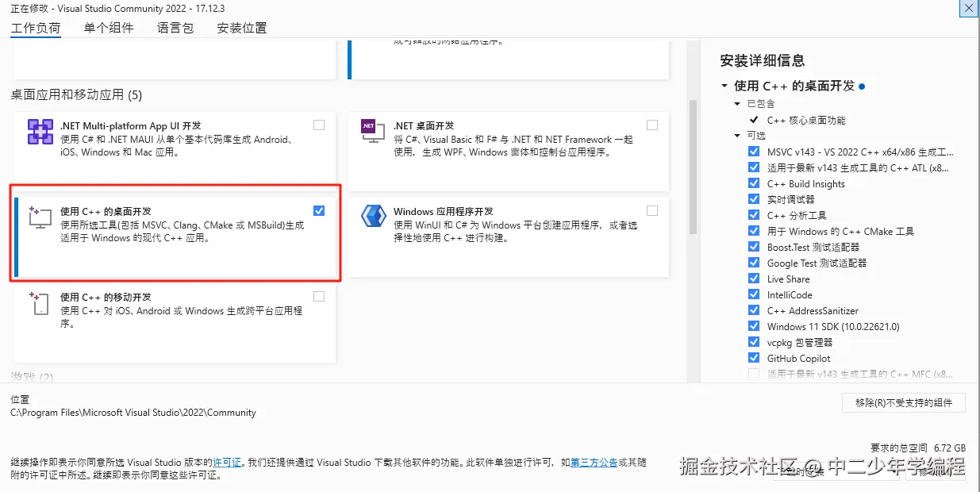Open the 许可证 link
Screen dimensions: 980x492
[226, 463]
